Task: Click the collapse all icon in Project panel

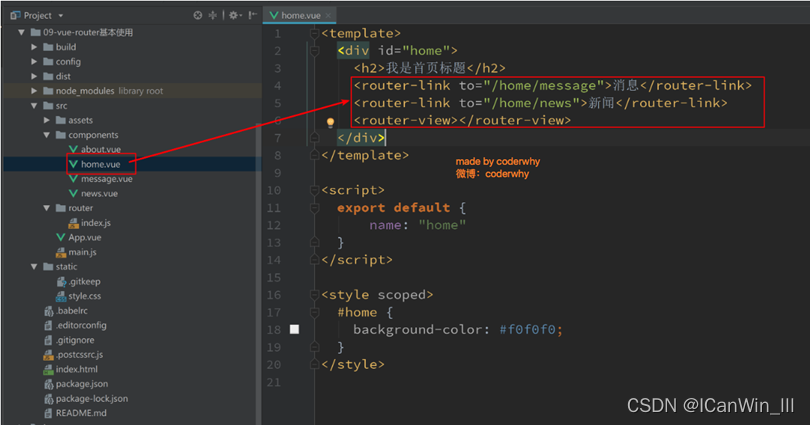Action: click(x=212, y=15)
